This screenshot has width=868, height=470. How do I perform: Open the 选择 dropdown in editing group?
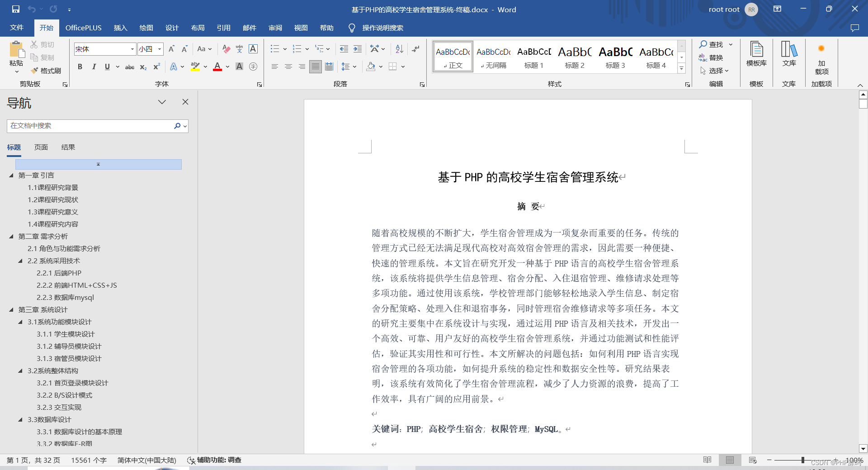(715, 71)
